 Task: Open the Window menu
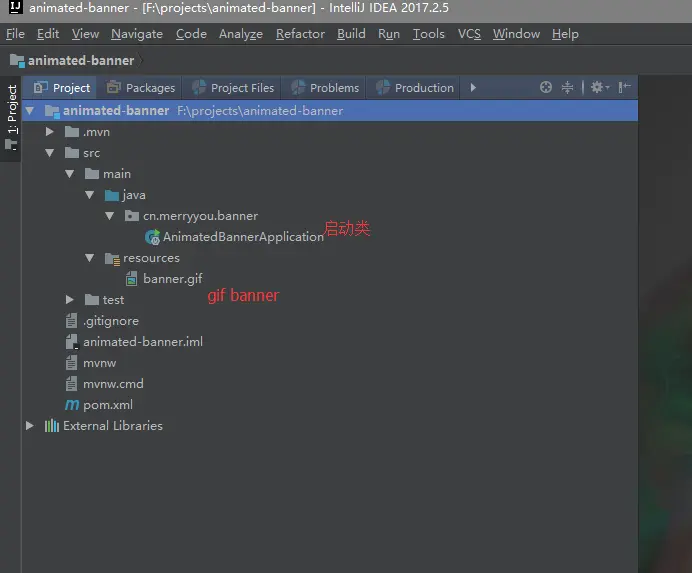pyautogui.click(x=516, y=34)
